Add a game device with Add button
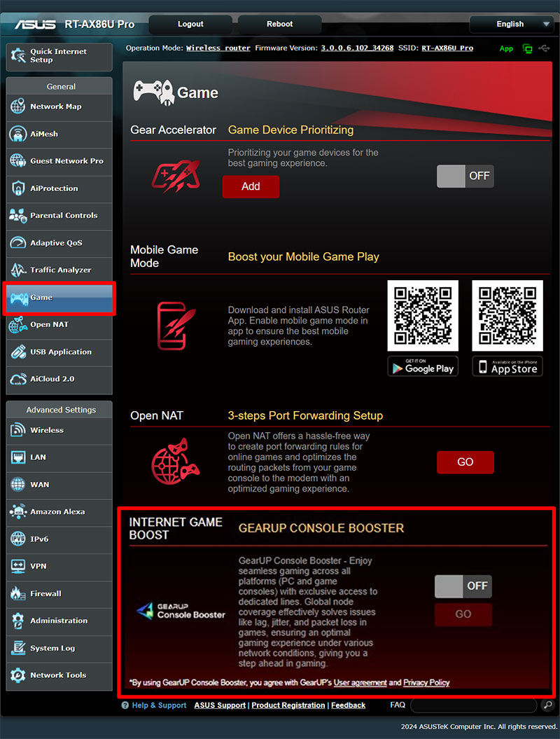The width and height of the screenshot is (560, 739). click(x=251, y=186)
